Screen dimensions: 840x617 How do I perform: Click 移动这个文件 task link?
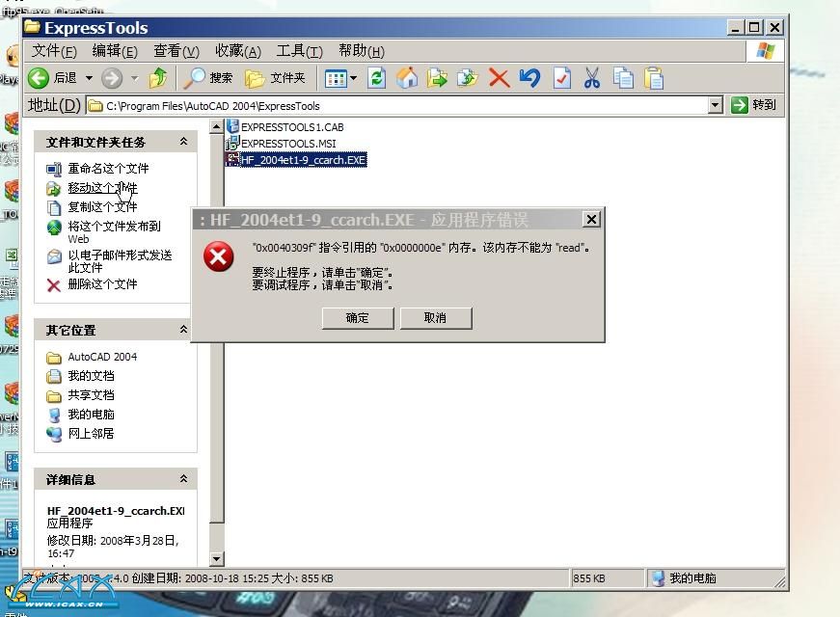tap(103, 188)
